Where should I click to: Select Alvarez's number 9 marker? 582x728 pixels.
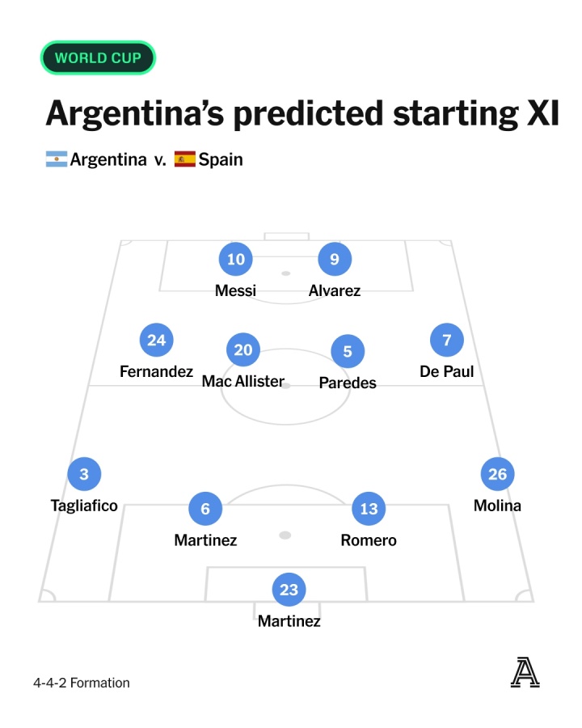pos(335,259)
